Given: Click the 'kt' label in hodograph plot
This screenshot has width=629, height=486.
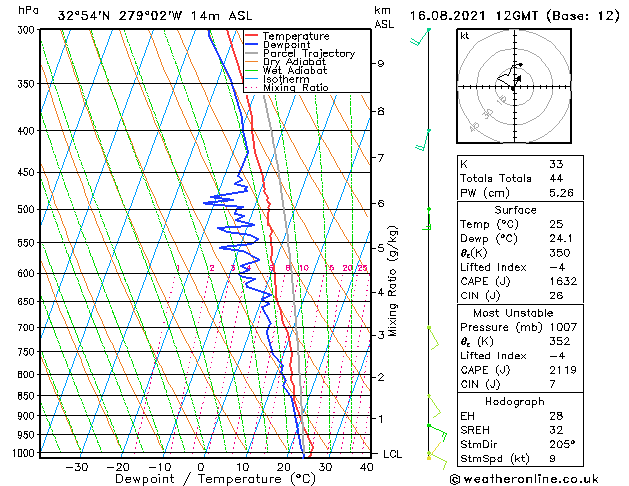Looking at the screenshot, I should tap(465, 36).
